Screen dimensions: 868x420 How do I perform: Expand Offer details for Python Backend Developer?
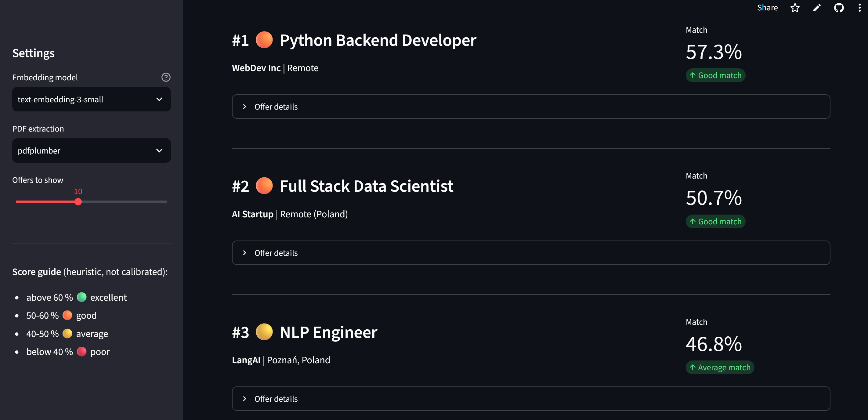531,107
